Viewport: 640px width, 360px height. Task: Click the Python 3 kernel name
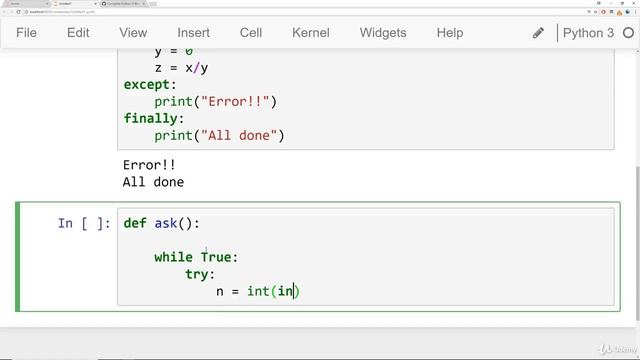(x=588, y=33)
